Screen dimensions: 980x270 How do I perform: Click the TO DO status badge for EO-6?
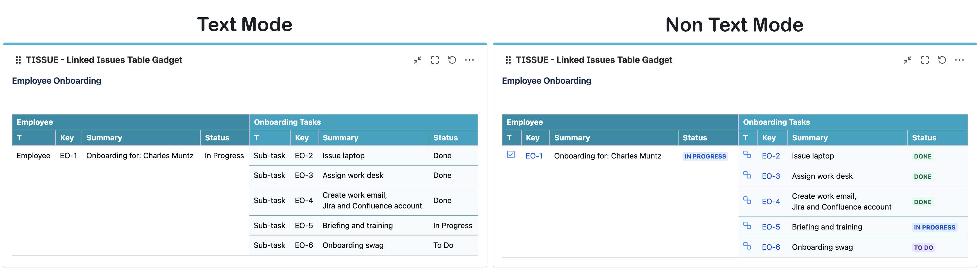[x=923, y=248]
